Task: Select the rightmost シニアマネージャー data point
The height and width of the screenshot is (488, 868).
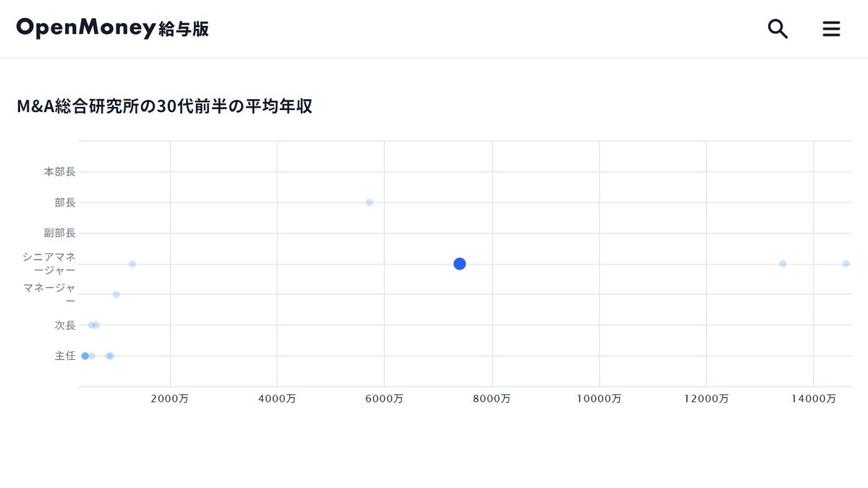Action: coord(846,264)
